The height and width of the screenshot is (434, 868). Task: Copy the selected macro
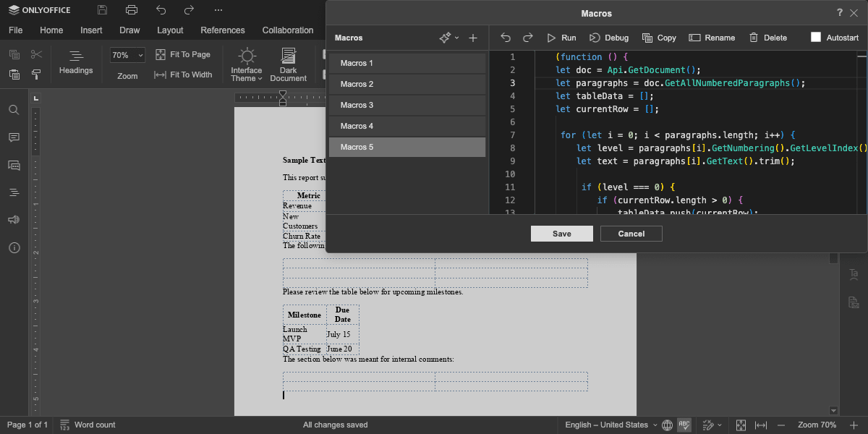tap(659, 38)
